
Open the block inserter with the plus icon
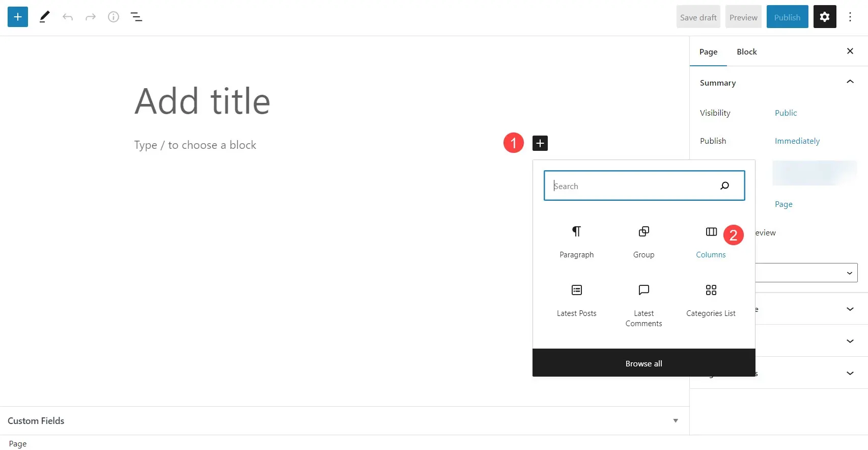tap(17, 16)
